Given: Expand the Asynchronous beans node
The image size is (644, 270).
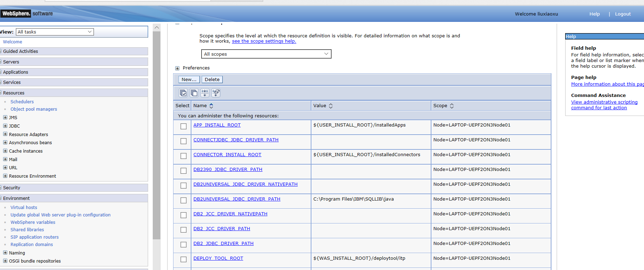Looking at the screenshot, I should coord(5,142).
